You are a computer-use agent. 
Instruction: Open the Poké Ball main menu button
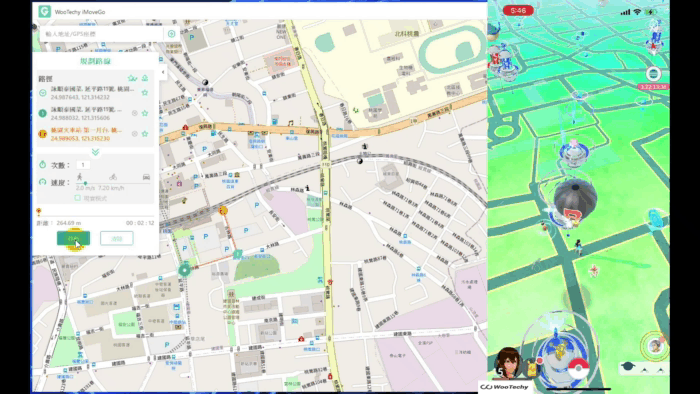579,369
